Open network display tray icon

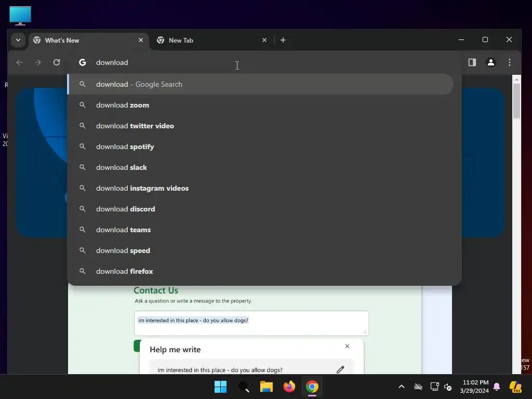[x=434, y=387]
